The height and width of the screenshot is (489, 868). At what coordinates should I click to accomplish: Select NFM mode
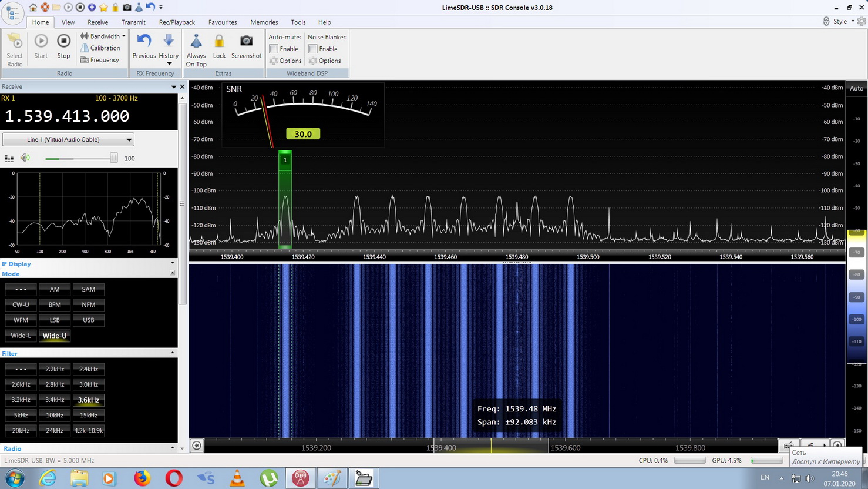point(89,304)
